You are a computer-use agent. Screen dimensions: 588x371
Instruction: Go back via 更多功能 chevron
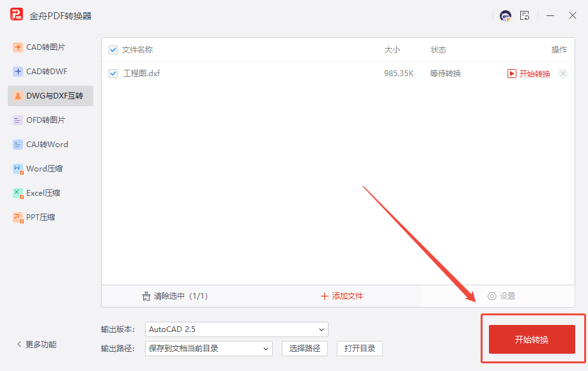pyautogui.click(x=19, y=344)
